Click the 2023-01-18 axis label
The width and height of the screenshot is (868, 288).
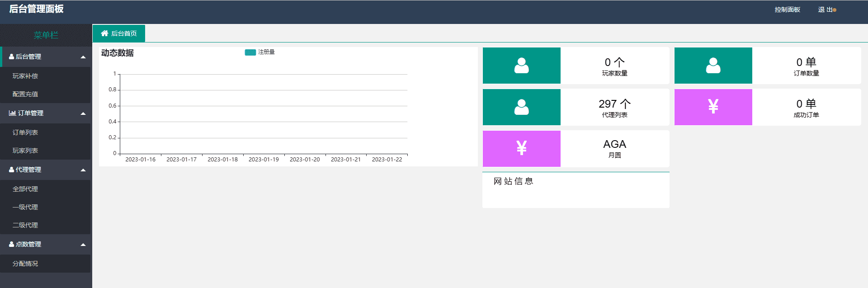pos(222,160)
